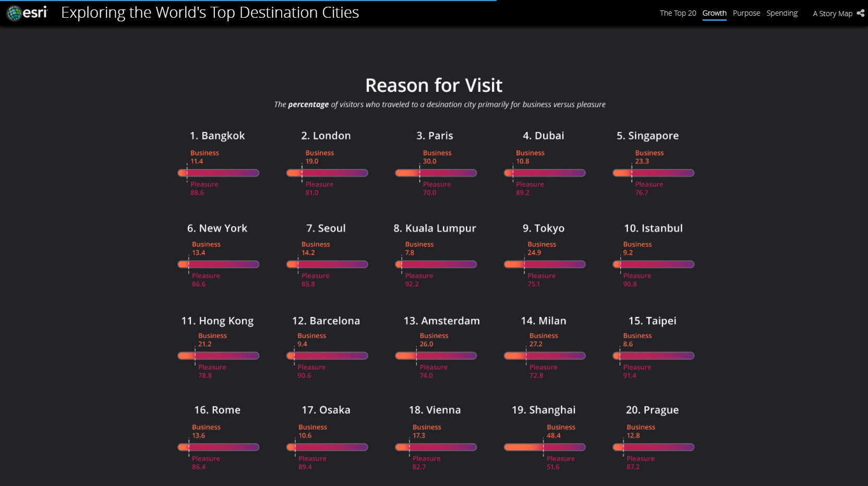This screenshot has height=486, width=868.
Task: Click Shanghai's business versus pleasure bar
Action: tap(545, 447)
